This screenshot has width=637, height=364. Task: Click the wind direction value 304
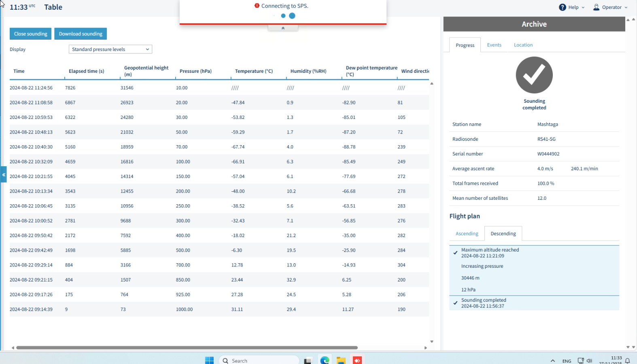point(401,265)
